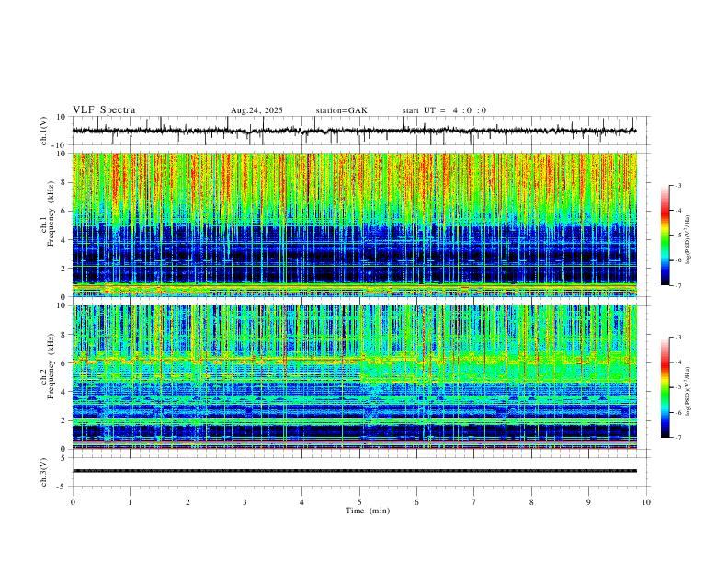Click tick label "5" on the Time axis
Viewport: 728px width, 563px height.
(359, 502)
